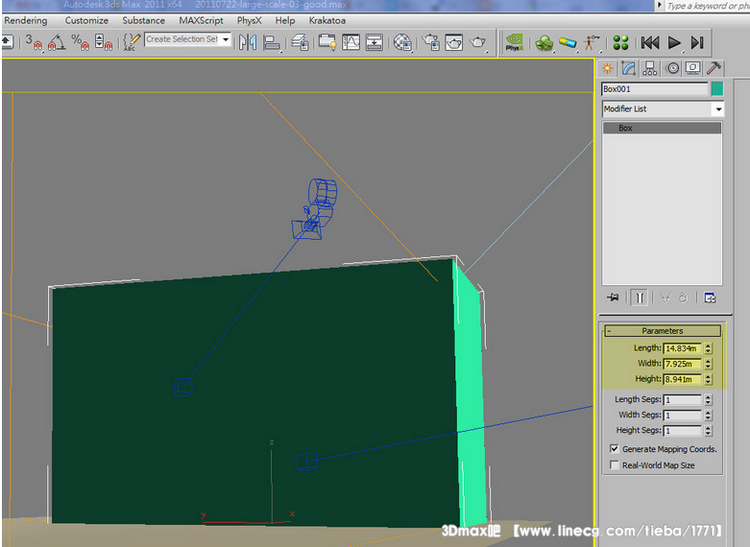Click the Length value field
The height and width of the screenshot is (547, 750).
pos(682,348)
